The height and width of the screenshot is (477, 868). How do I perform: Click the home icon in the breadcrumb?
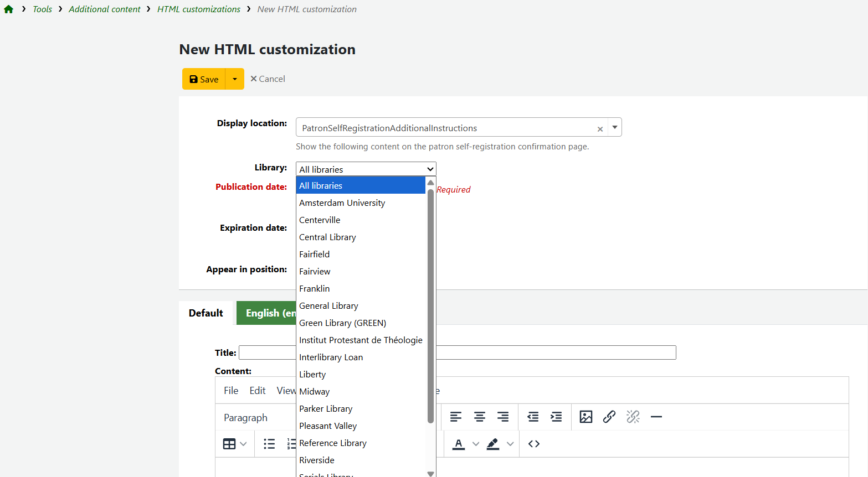(x=8, y=9)
